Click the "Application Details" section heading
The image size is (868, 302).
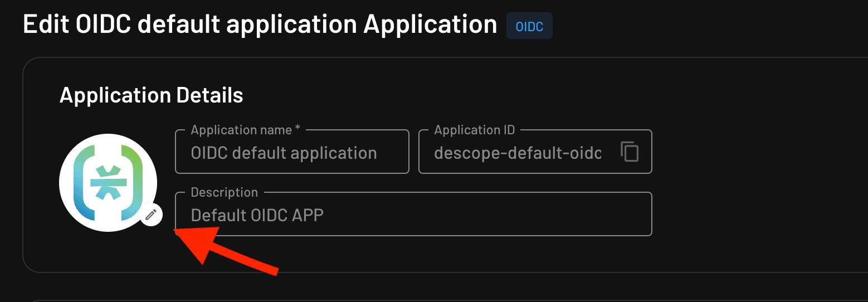[x=151, y=95]
